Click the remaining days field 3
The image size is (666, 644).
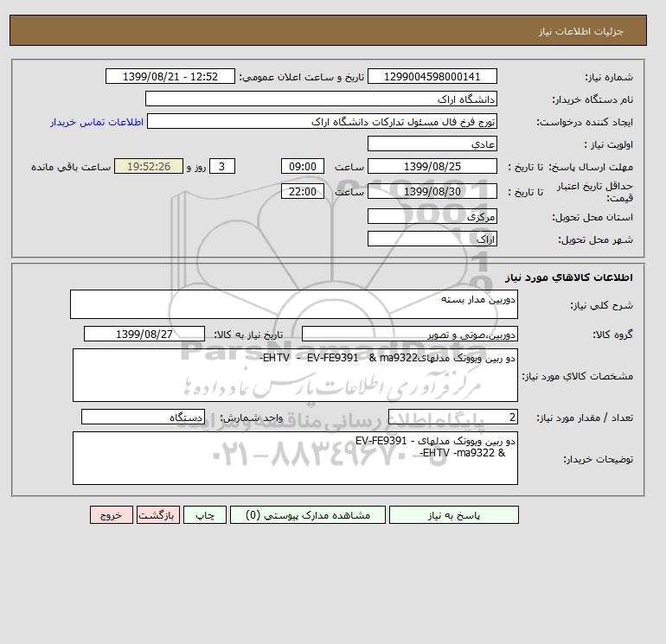pyautogui.click(x=221, y=167)
